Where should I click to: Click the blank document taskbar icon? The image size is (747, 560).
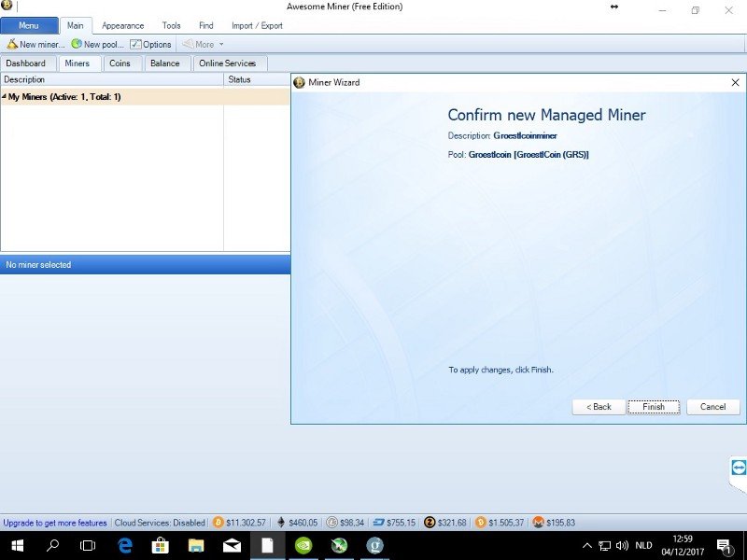pos(268,545)
